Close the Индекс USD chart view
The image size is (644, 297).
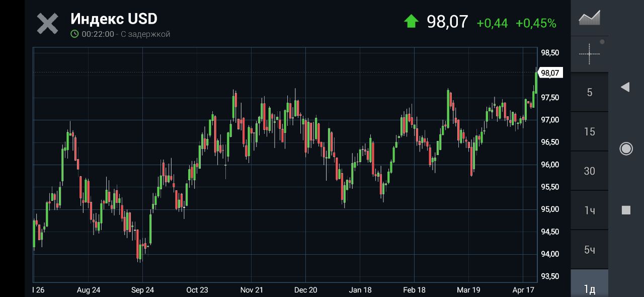pyautogui.click(x=48, y=24)
